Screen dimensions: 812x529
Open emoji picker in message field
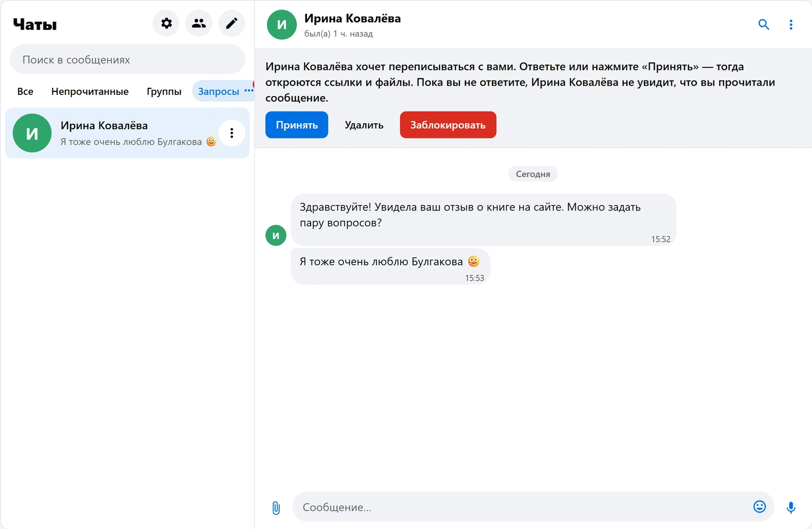point(759,506)
